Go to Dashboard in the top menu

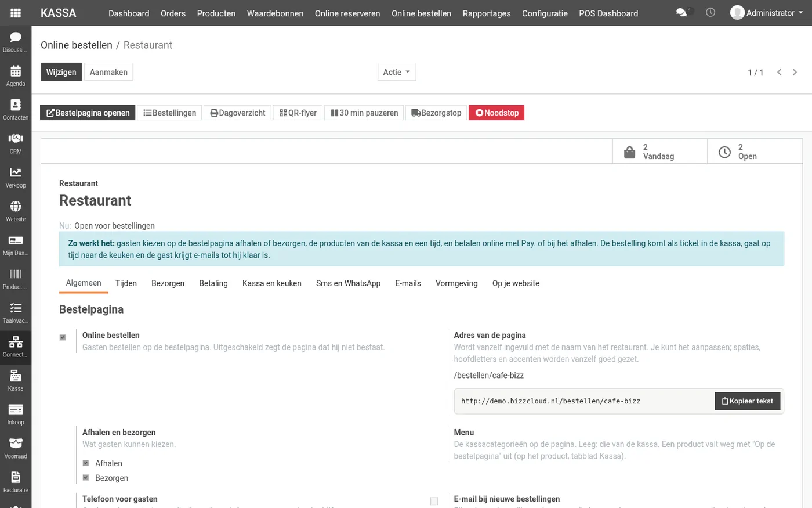coord(129,13)
